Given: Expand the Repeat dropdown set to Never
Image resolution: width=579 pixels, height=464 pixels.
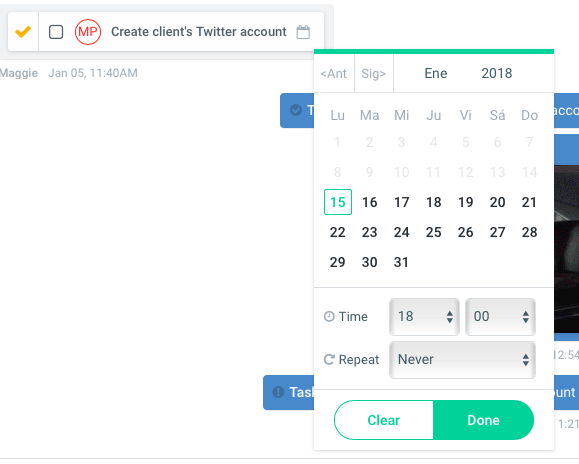Looking at the screenshot, I should tap(462, 360).
